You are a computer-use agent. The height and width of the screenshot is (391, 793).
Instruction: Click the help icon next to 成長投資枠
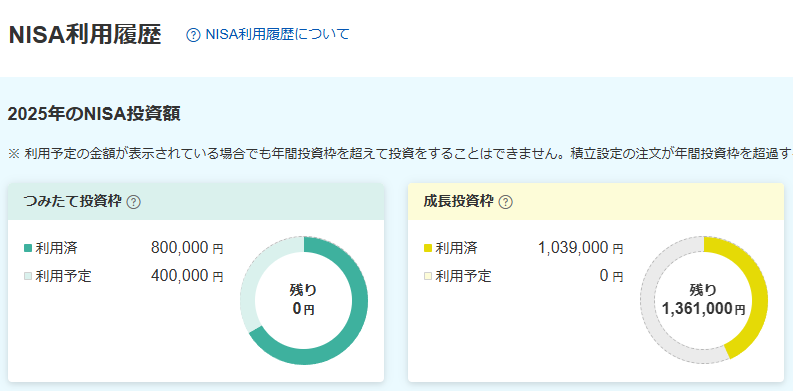505,202
